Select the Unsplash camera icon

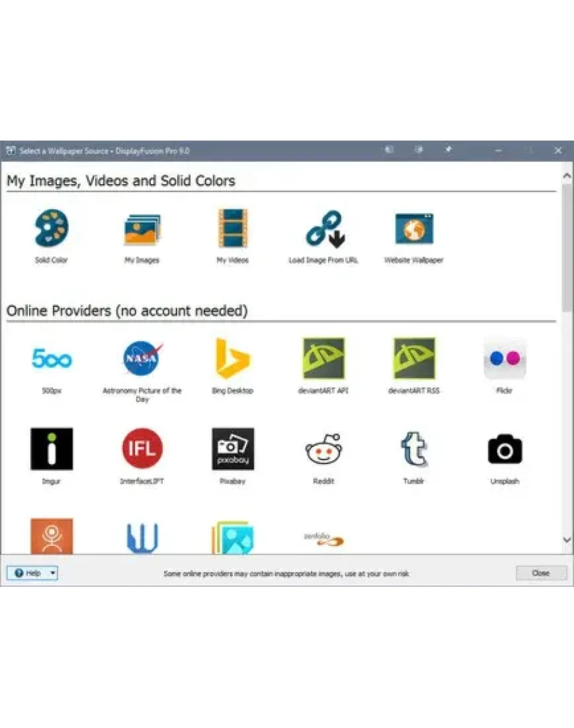pos(505,449)
